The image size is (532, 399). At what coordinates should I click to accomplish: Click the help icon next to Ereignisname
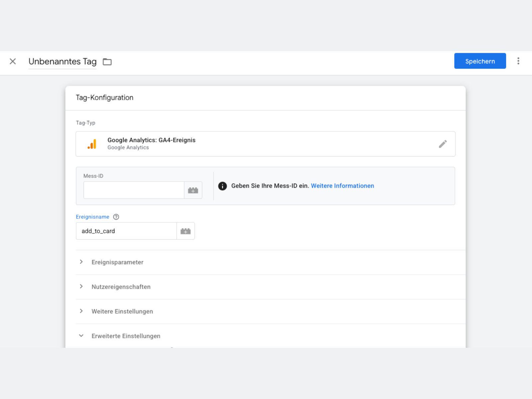click(x=116, y=217)
